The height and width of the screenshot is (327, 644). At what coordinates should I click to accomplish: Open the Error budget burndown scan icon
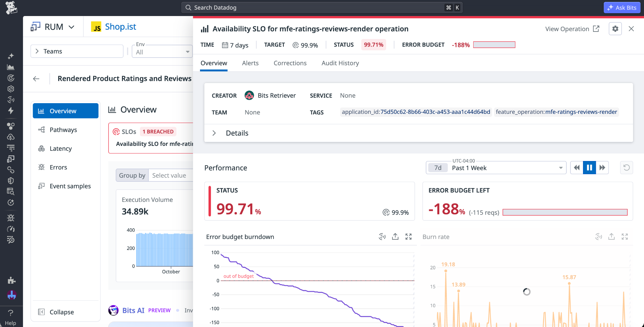click(382, 236)
